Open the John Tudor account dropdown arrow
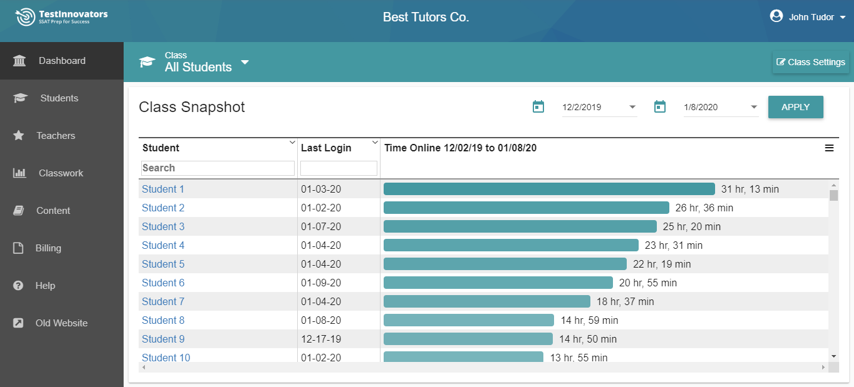The image size is (854, 387). coord(843,17)
